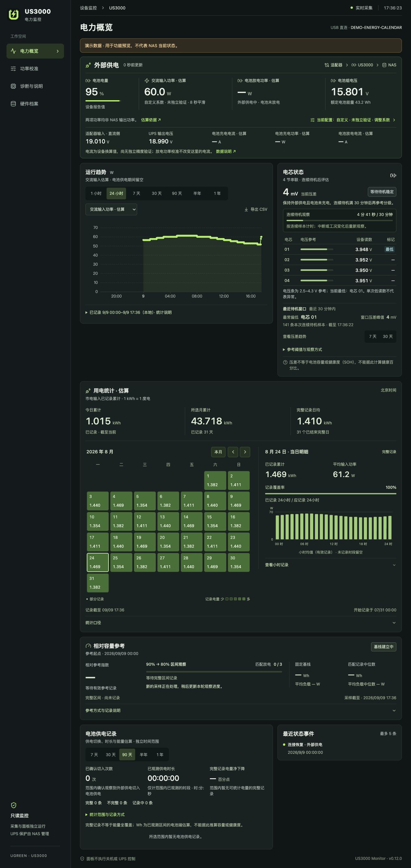
Task: Click the 功率校准 sliders icon
Action: 13,68
